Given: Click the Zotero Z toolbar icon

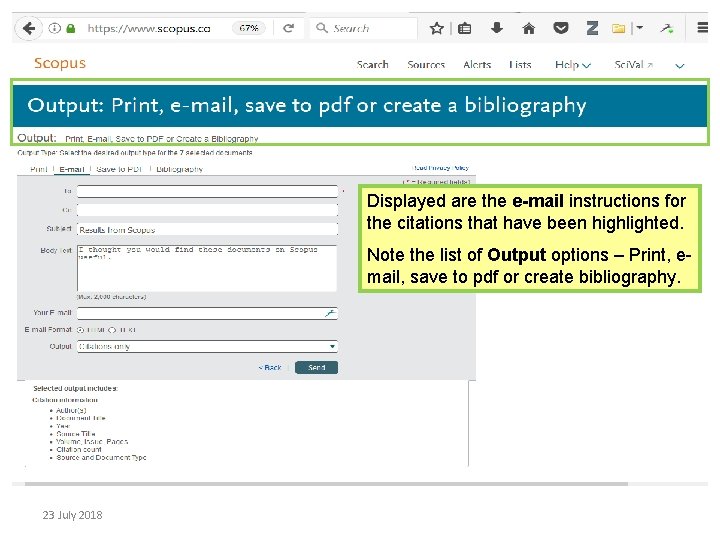Looking at the screenshot, I should tap(592, 28).
